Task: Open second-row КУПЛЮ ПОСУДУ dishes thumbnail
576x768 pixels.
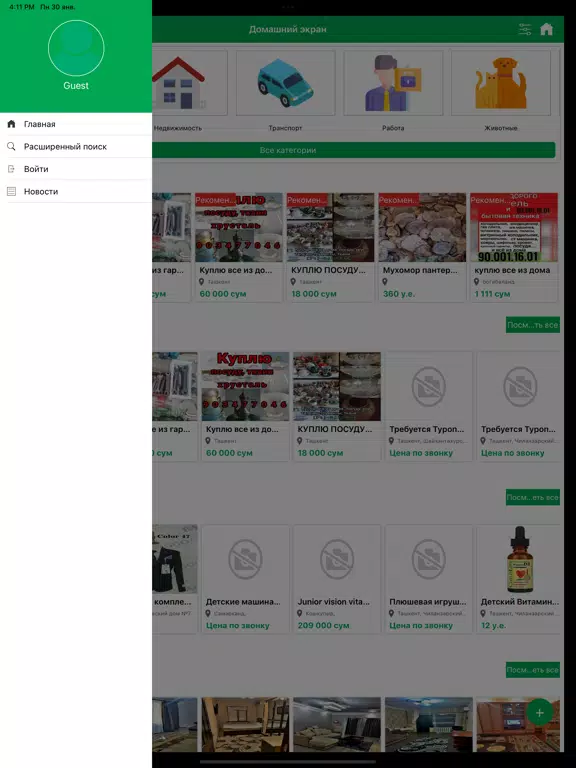Action: [337, 386]
